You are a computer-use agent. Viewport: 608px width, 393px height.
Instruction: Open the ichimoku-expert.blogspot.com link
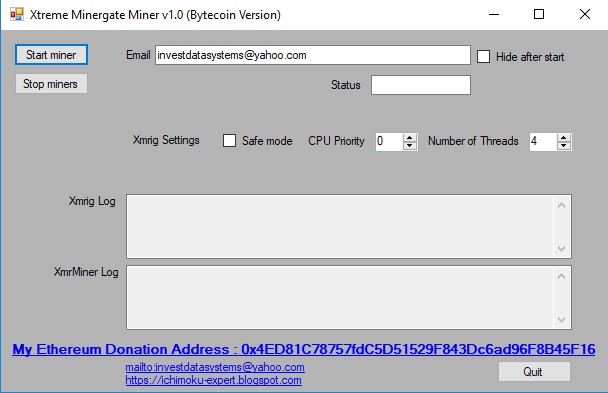(x=213, y=380)
